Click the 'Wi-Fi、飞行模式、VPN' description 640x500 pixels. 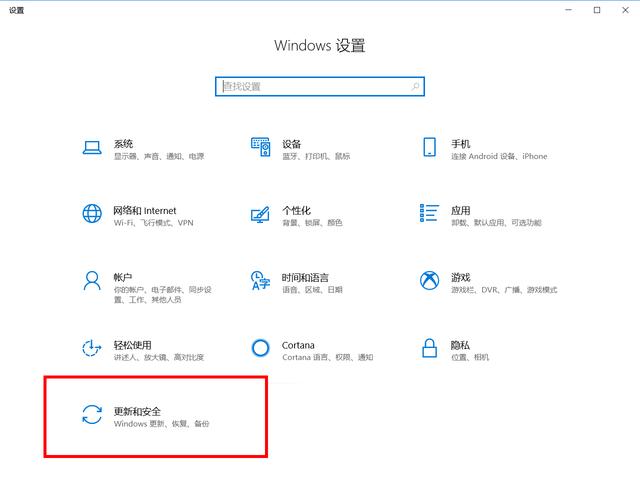pos(153,223)
